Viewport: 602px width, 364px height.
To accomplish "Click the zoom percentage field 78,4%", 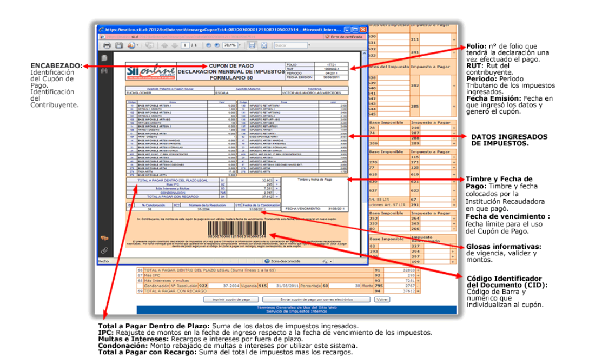I will click(229, 45).
